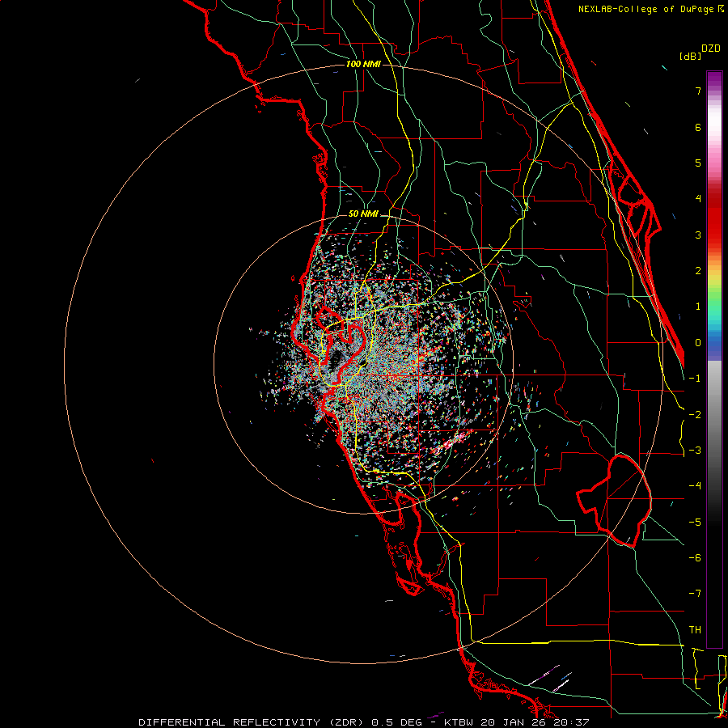Click the 50 NMI range ring label
Image resolution: width=728 pixels, height=728 pixels.
pos(363,214)
